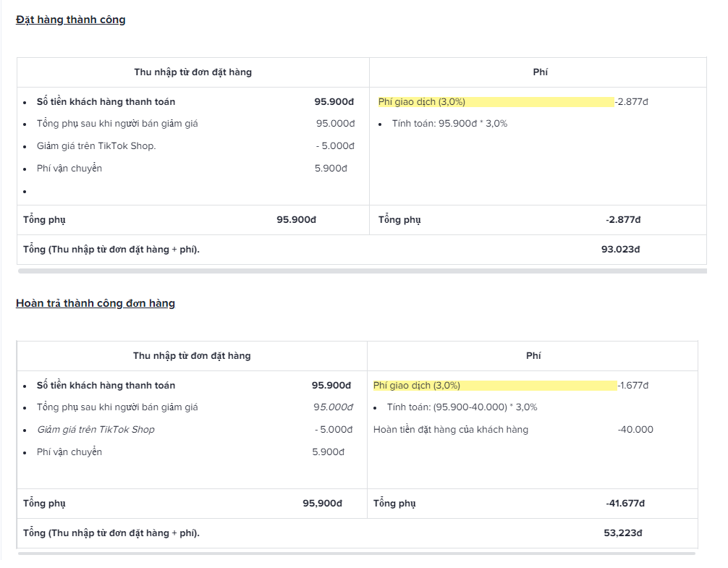Click "Phí" column header in successful order table
This screenshot has width=728, height=568.
point(540,72)
